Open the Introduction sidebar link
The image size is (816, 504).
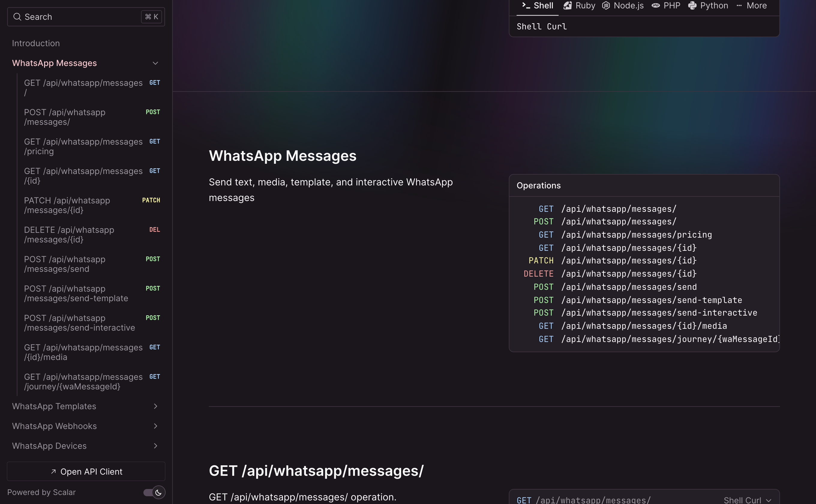[36, 43]
